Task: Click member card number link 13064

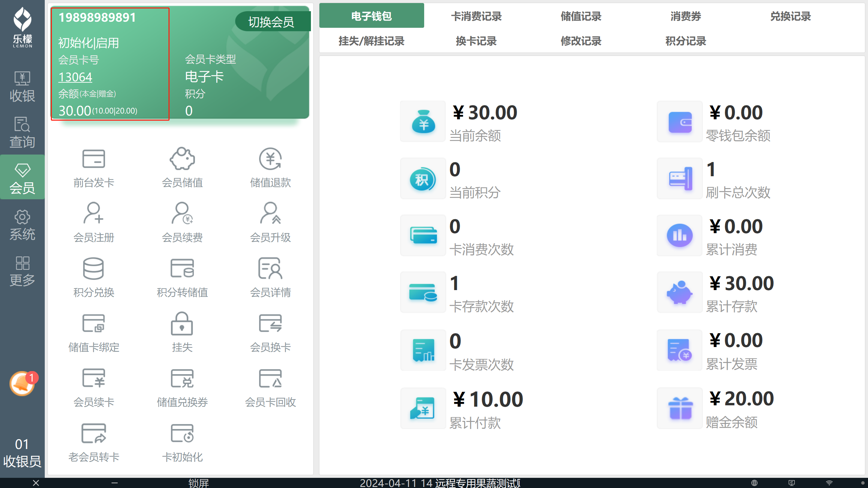Action: point(75,77)
